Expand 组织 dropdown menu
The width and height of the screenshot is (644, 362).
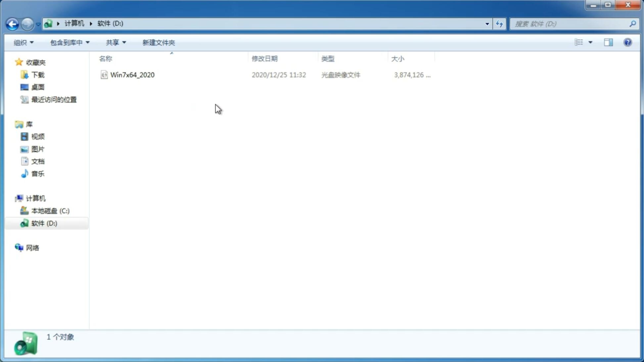pos(23,42)
